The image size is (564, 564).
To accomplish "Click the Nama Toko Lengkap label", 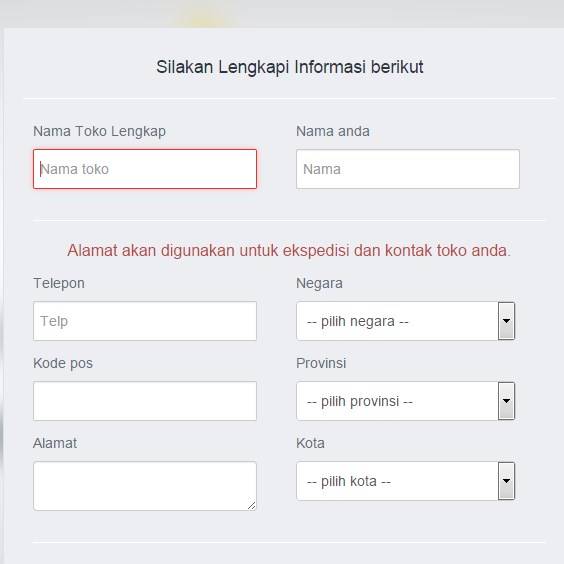I will pos(99,131).
